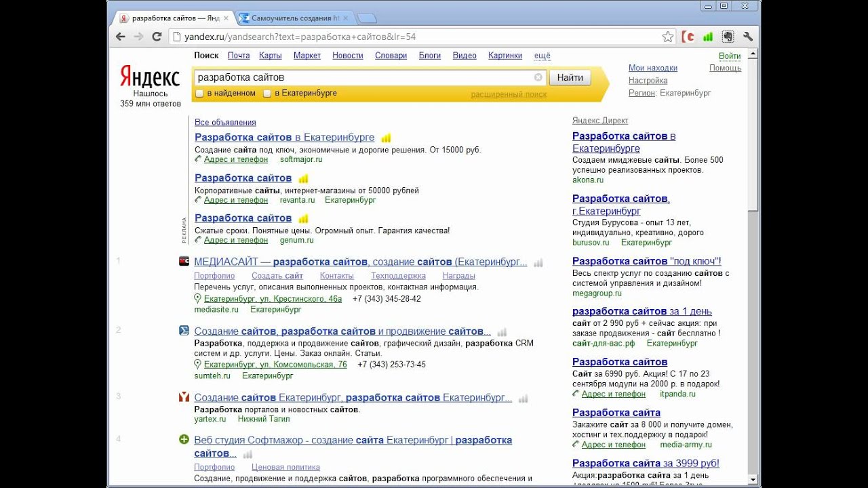
Task: Open the Настройка link
Action: tap(648, 81)
